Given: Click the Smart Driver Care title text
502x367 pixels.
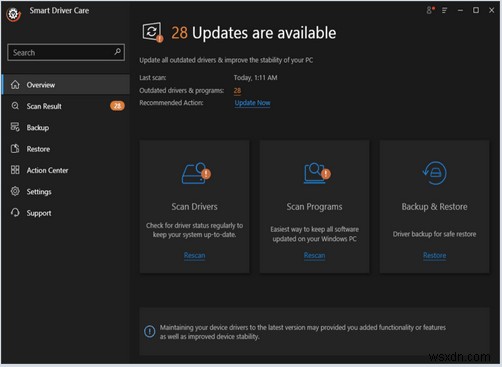Looking at the screenshot, I should [x=59, y=11].
